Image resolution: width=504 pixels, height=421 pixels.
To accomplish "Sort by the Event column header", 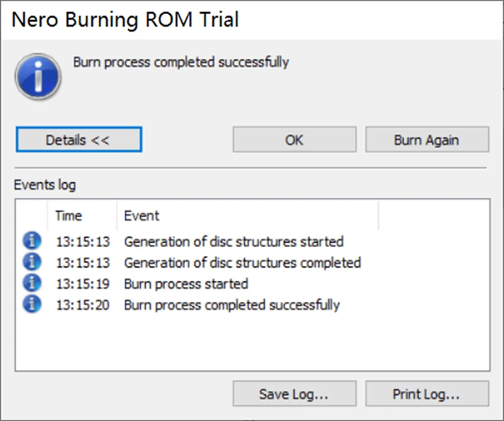I will point(248,215).
